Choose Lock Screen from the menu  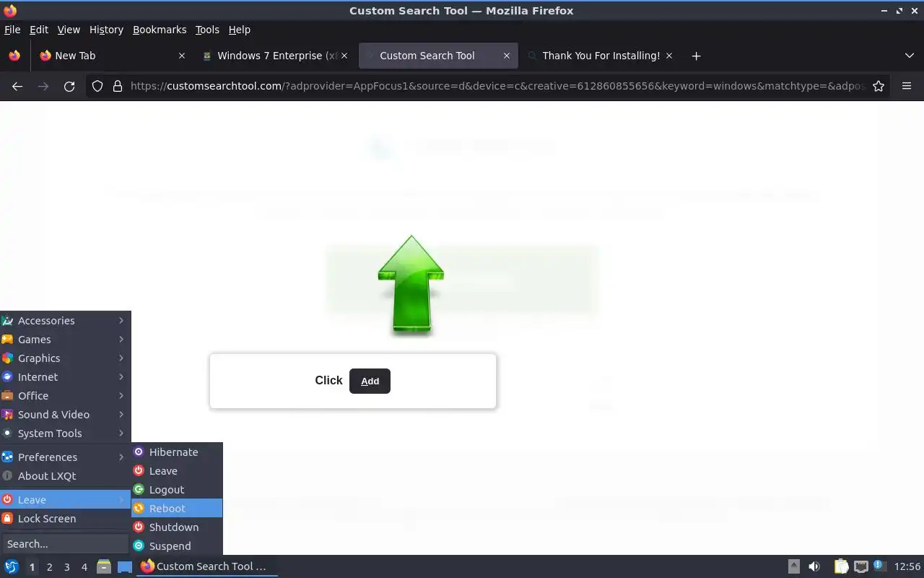point(65,519)
